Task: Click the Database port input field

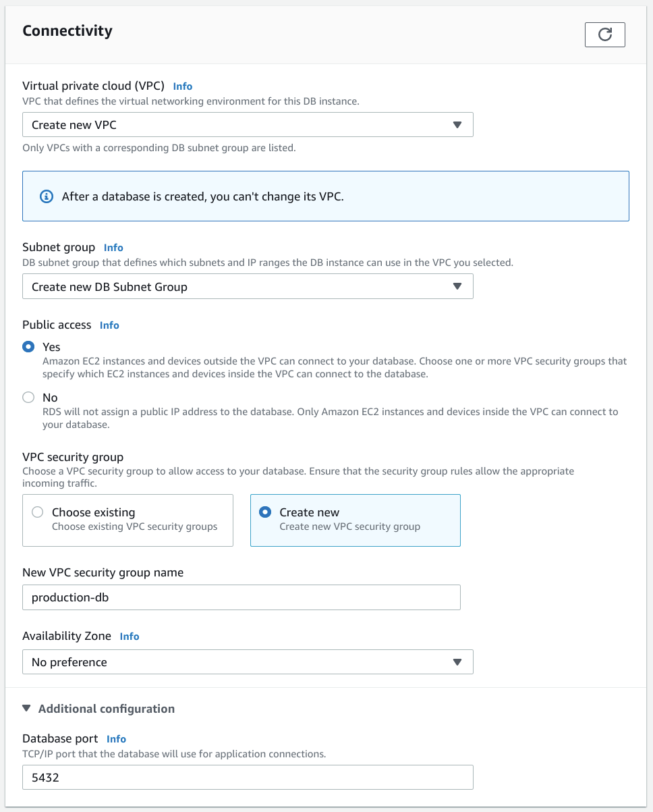Action: pyautogui.click(x=248, y=778)
